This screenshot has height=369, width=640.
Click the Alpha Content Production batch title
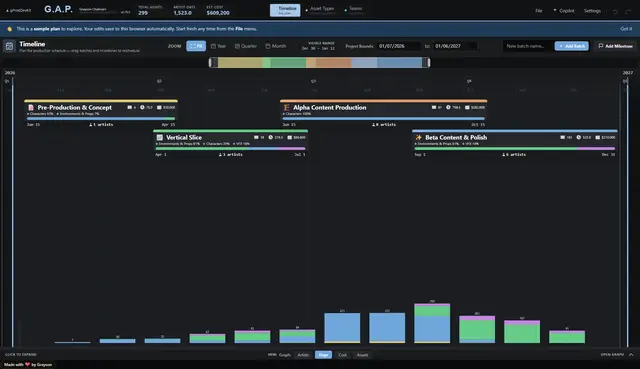(x=329, y=107)
